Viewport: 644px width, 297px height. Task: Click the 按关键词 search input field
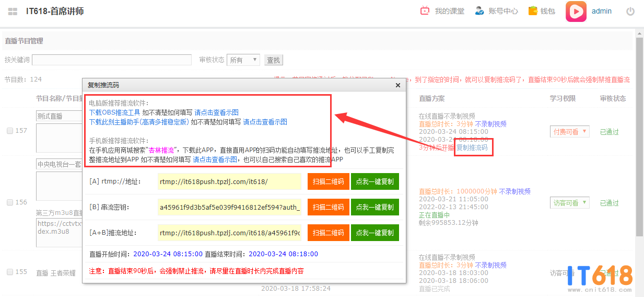pyautogui.click(x=111, y=60)
